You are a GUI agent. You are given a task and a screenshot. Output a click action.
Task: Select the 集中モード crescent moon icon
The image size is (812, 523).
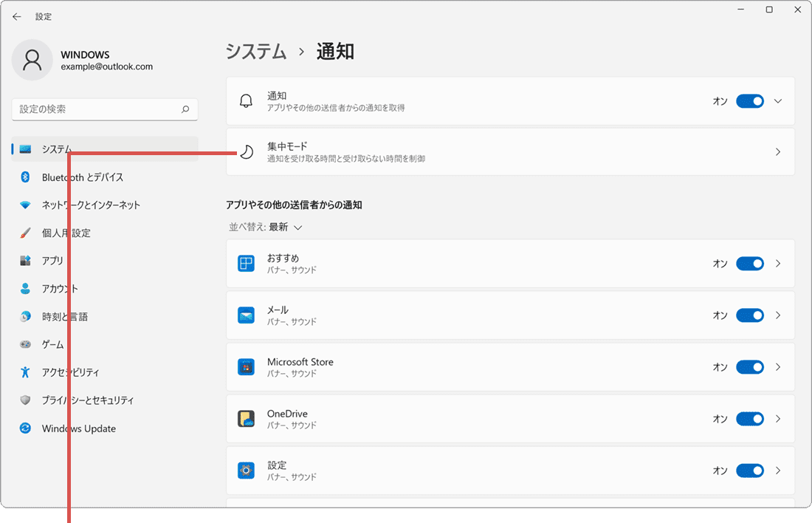247,151
